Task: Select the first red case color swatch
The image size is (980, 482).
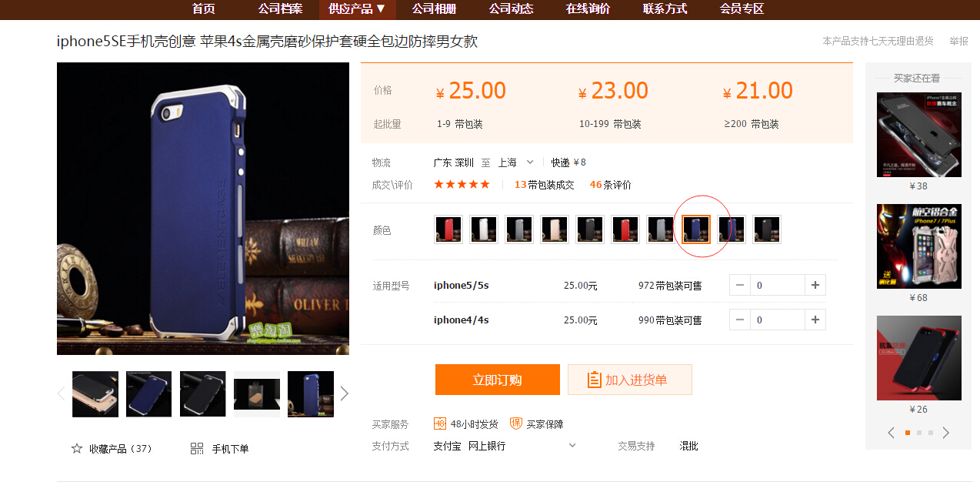Action: [448, 229]
